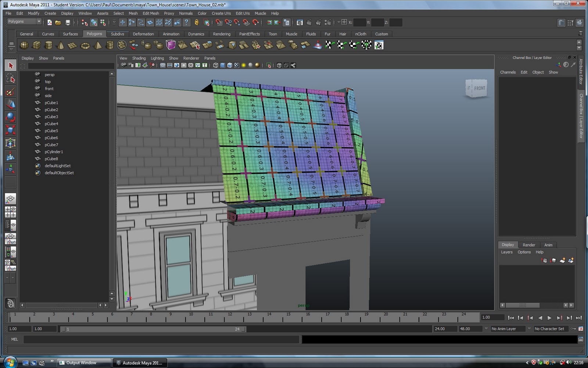Screen dimensions: 588x368
Task: Select pCube5 in the Outliner panel
Action: point(51,131)
